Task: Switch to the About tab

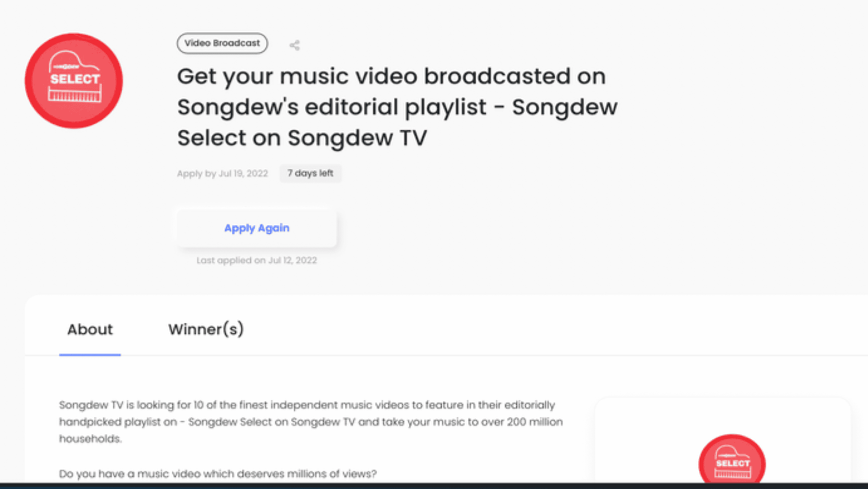Action: pos(90,329)
